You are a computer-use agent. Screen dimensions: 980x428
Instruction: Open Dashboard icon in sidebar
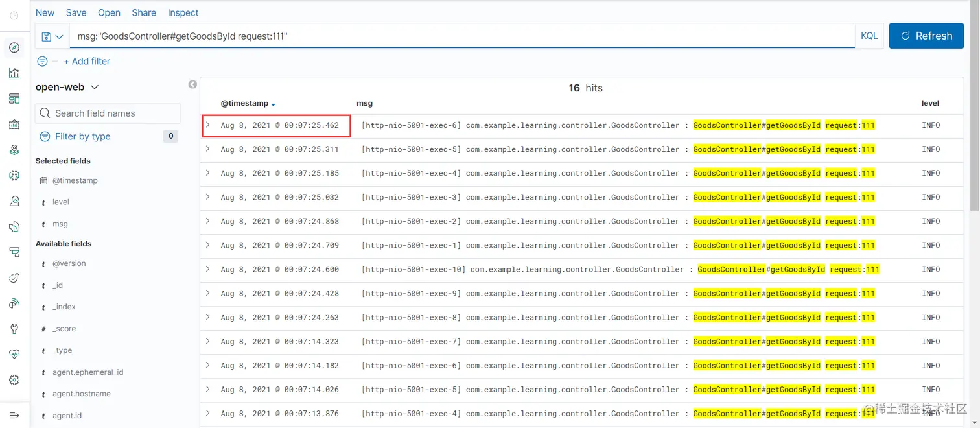[14, 99]
